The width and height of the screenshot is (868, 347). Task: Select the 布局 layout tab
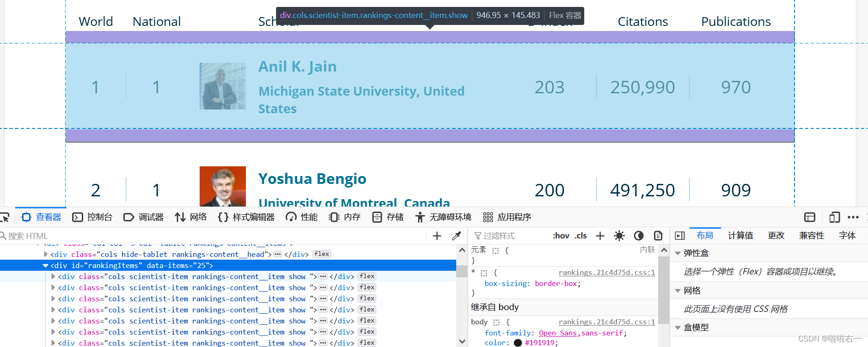point(705,236)
